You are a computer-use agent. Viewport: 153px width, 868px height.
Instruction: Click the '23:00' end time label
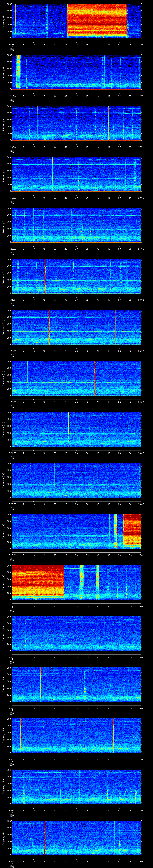[x=141, y=351]
